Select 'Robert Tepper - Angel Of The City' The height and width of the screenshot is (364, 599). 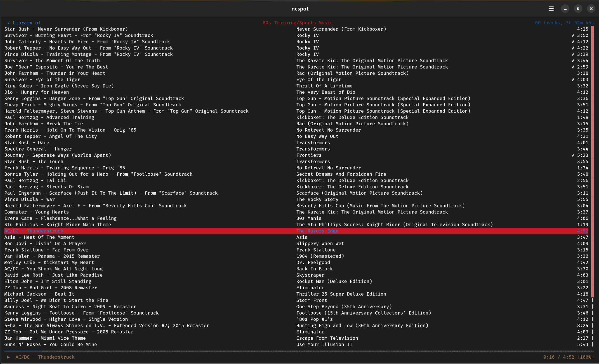point(296,136)
